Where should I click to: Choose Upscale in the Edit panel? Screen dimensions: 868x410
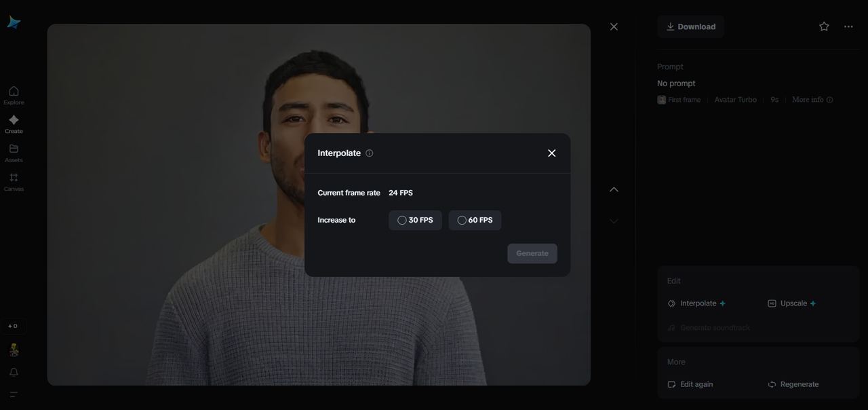point(792,303)
